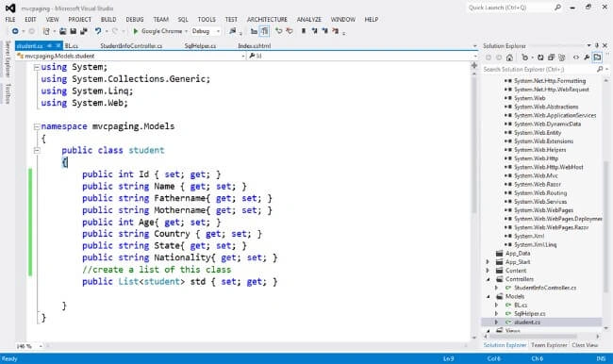Viewport: 613px width, 364px height.
Task: Collapse the student class outlining region
Action: [37, 150]
